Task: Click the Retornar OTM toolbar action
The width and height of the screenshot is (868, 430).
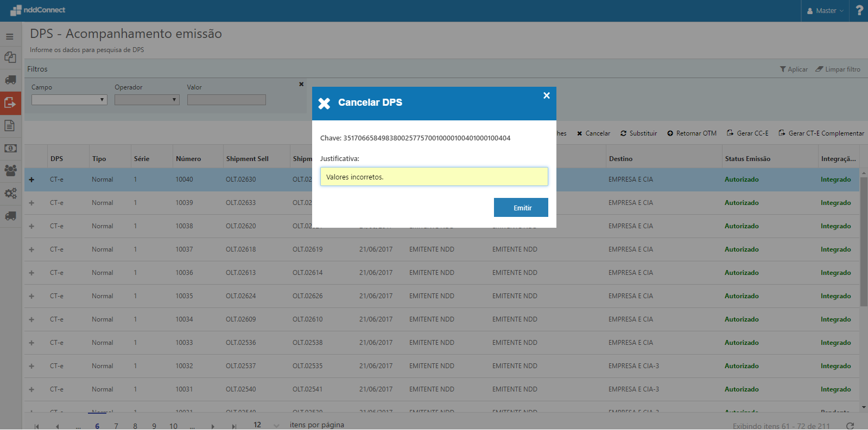Action: 692,133
